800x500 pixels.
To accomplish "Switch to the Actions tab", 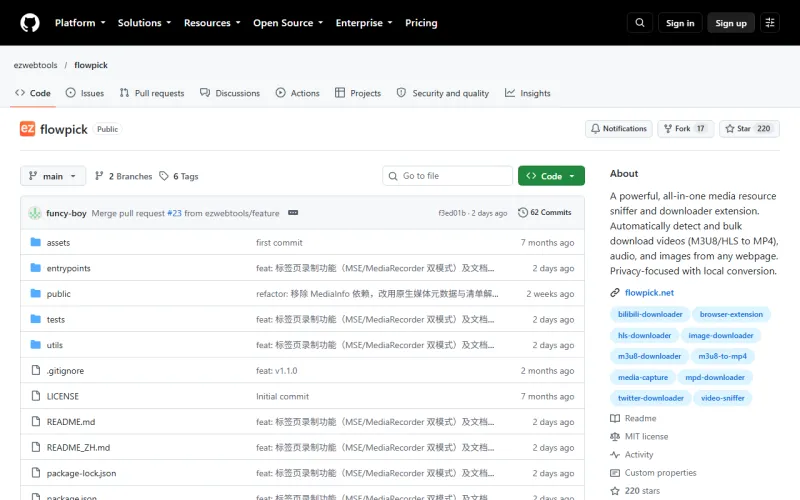I will click(x=297, y=93).
